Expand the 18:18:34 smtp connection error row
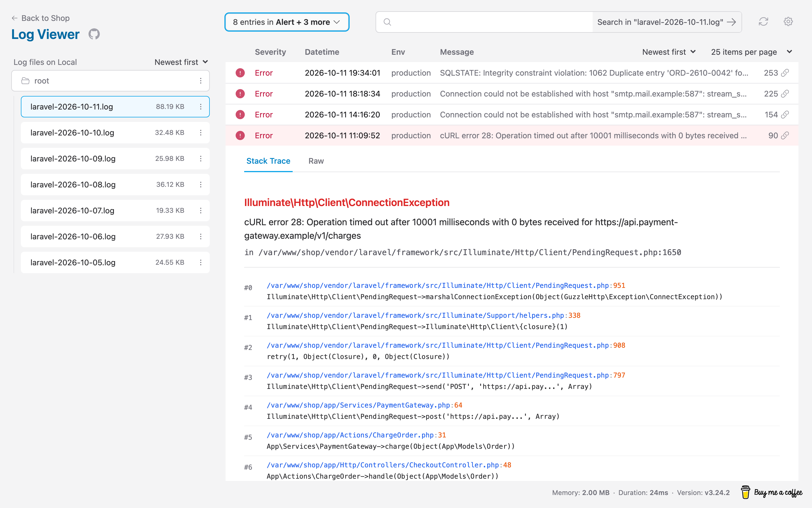 (512, 94)
